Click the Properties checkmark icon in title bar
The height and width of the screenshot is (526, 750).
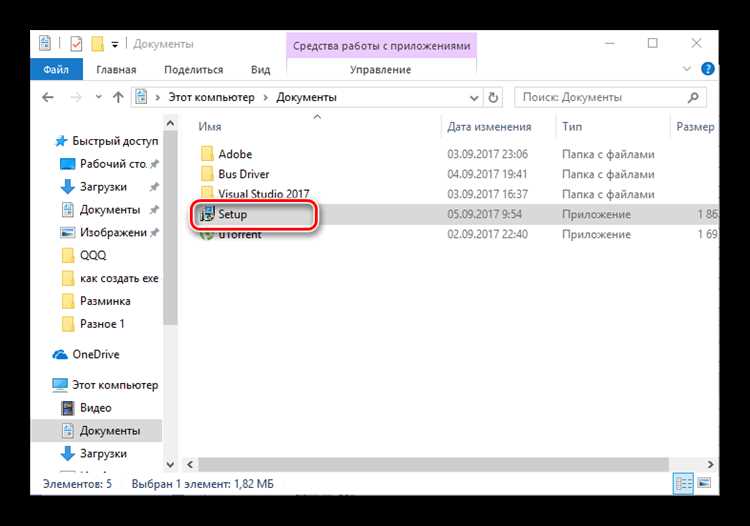[x=76, y=44]
